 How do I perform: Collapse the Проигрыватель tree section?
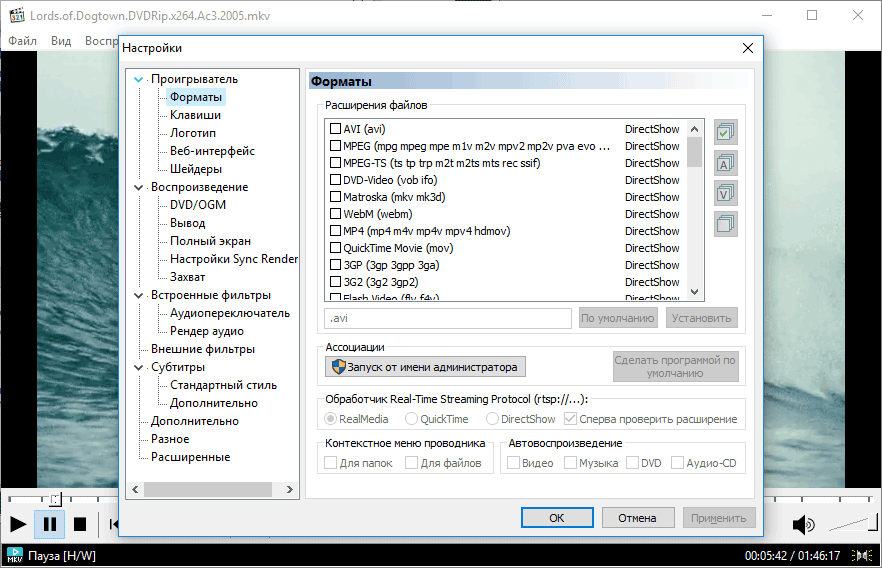(x=138, y=79)
